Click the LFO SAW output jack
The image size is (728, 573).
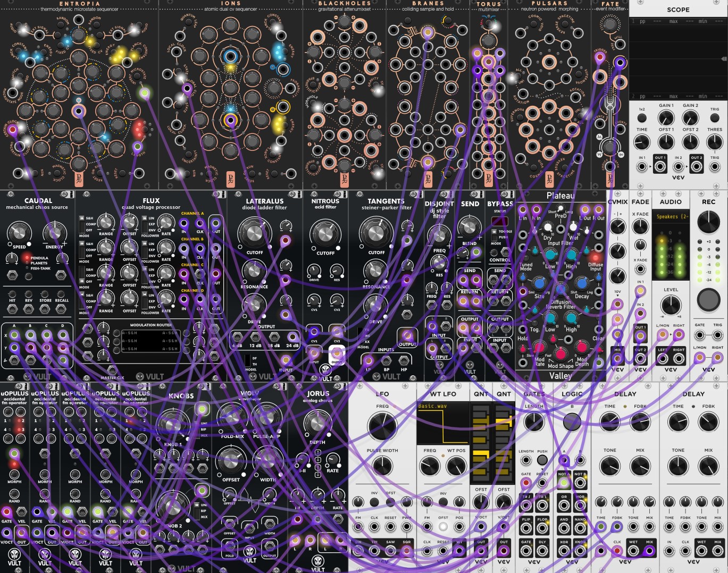tap(390, 551)
